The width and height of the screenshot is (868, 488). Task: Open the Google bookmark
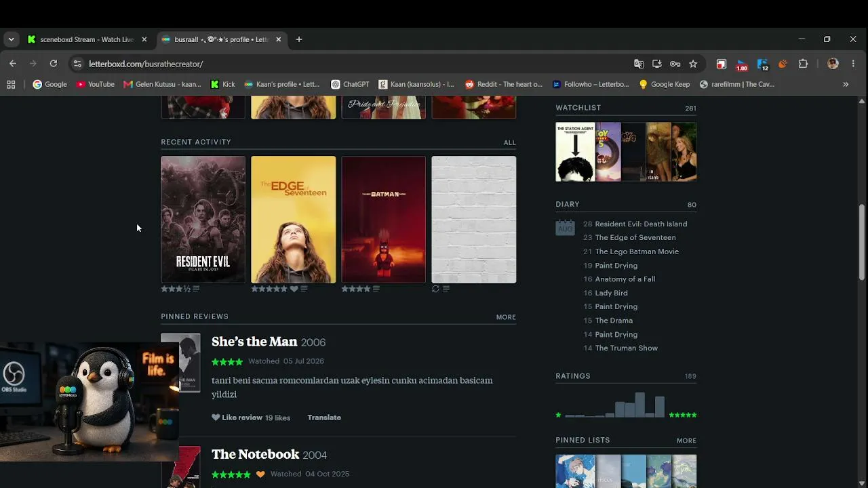click(x=50, y=85)
